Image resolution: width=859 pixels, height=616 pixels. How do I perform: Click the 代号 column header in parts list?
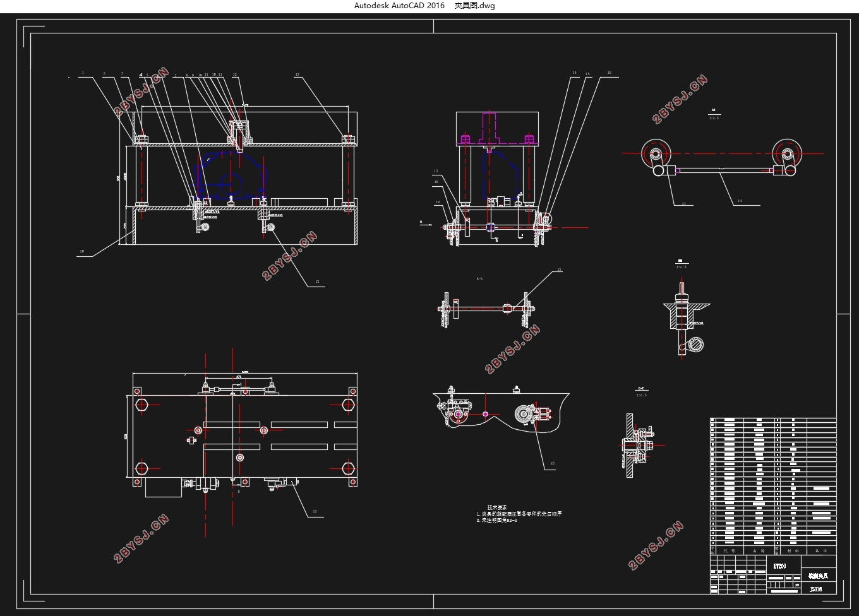[x=729, y=551]
